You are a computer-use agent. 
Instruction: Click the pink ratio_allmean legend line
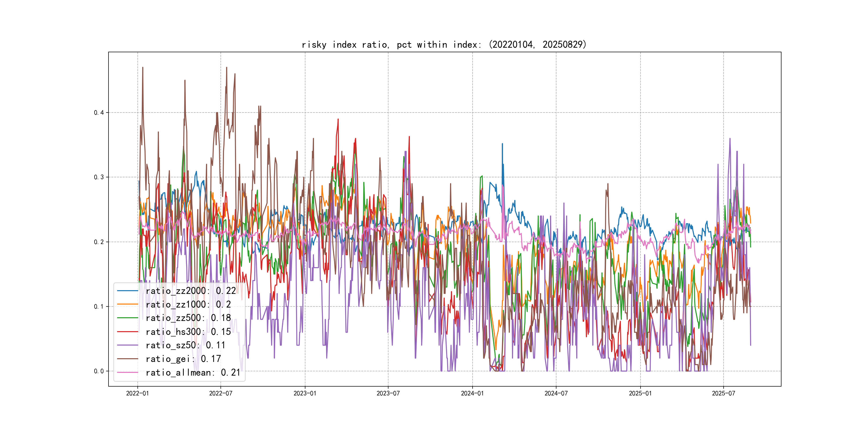pos(127,372)
